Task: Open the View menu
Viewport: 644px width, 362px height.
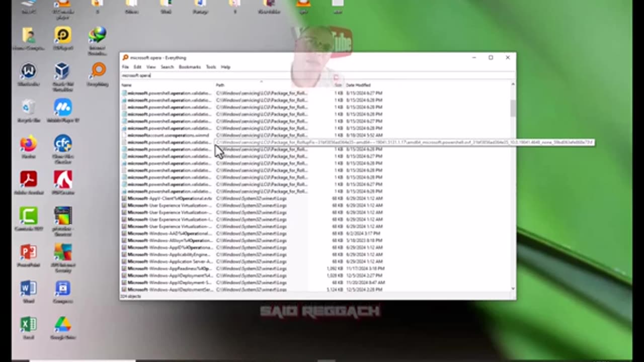Action: click(151, 67)
